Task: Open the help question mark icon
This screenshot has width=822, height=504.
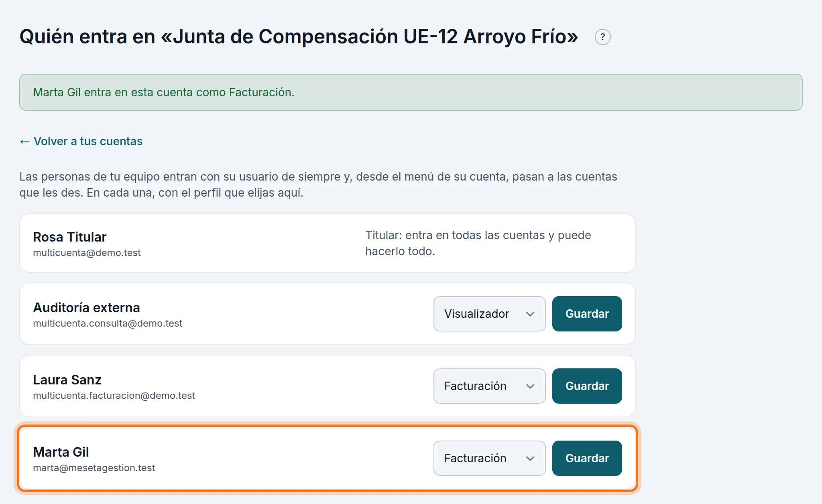Action: tap(602, 37)
